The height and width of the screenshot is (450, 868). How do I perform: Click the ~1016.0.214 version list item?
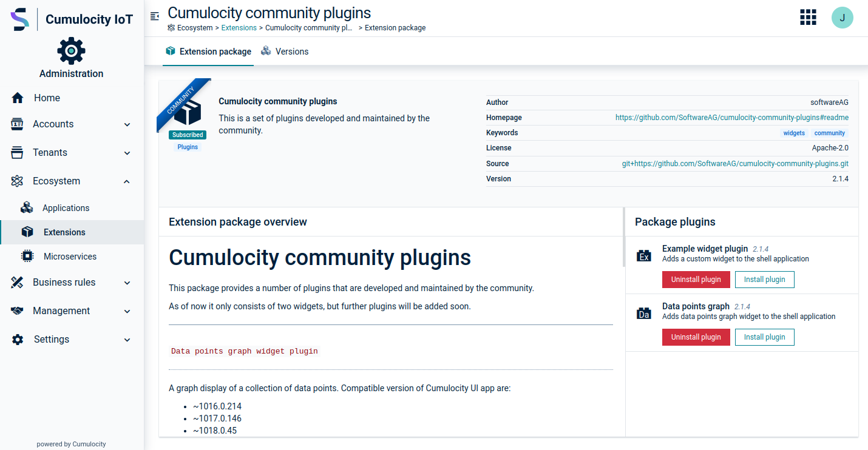[217, 406]
